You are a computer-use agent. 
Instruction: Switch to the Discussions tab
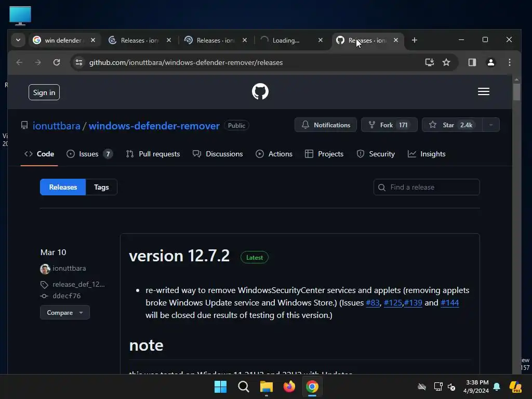point(218,154)
